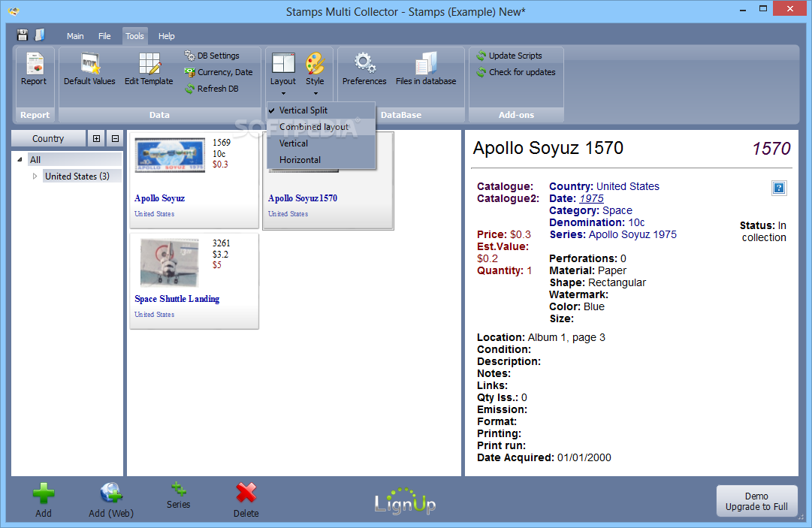Open Currency, Date settings
The height and width of the screenshot is (528, 812).
pos(219,72)
